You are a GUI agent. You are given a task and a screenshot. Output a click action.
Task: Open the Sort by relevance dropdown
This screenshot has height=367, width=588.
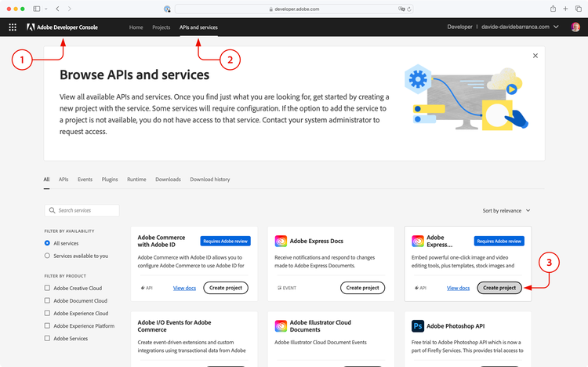(506, 211)
